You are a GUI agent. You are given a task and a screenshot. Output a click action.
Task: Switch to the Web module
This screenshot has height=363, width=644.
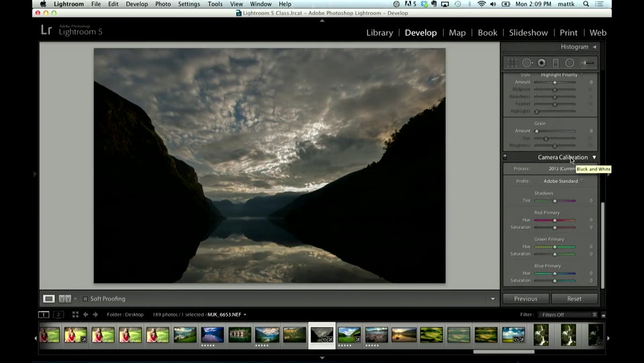598,33
